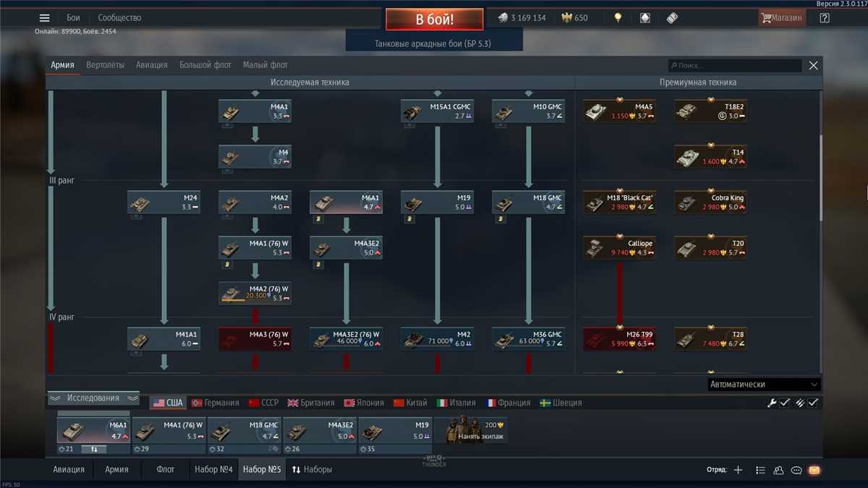Screen dimensions: 868x488
Task: Open Автоматически dropdown
Action: click(x=763, y=385)
